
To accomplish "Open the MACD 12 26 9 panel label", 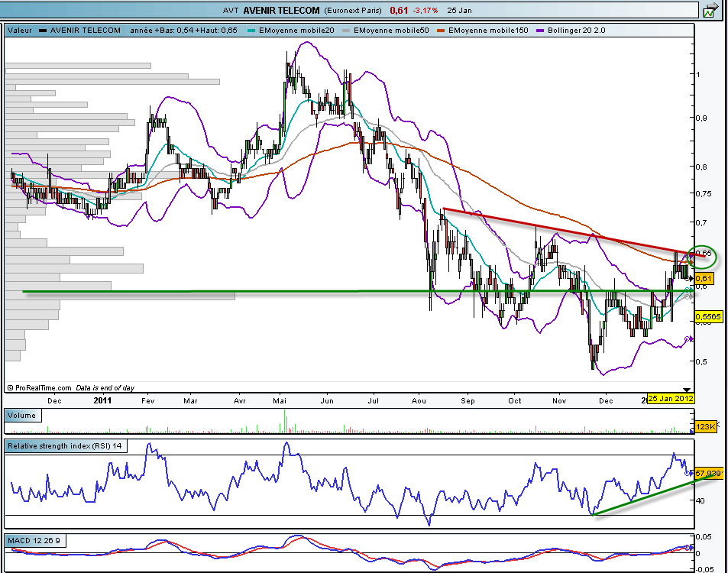I will click(x=35, y=541).
